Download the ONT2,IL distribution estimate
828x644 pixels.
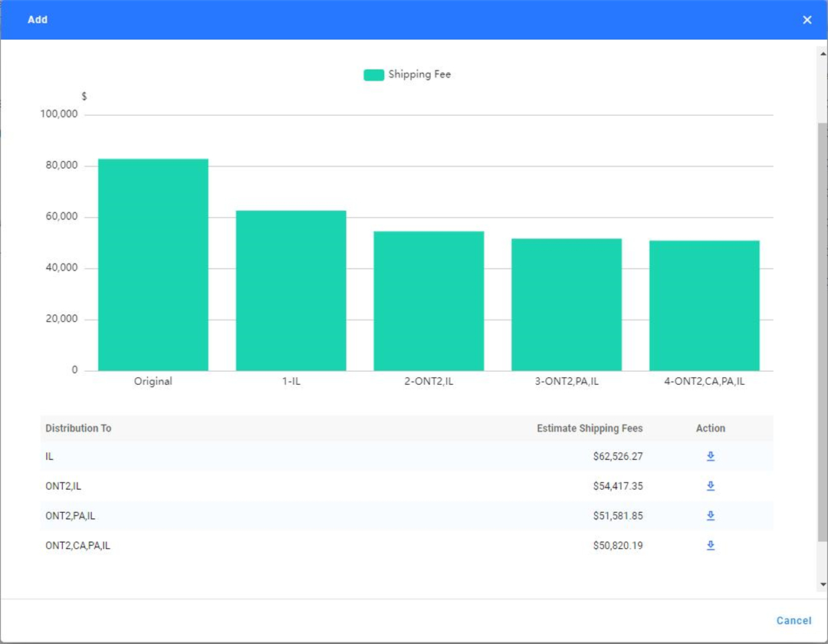tap(710, 486)
